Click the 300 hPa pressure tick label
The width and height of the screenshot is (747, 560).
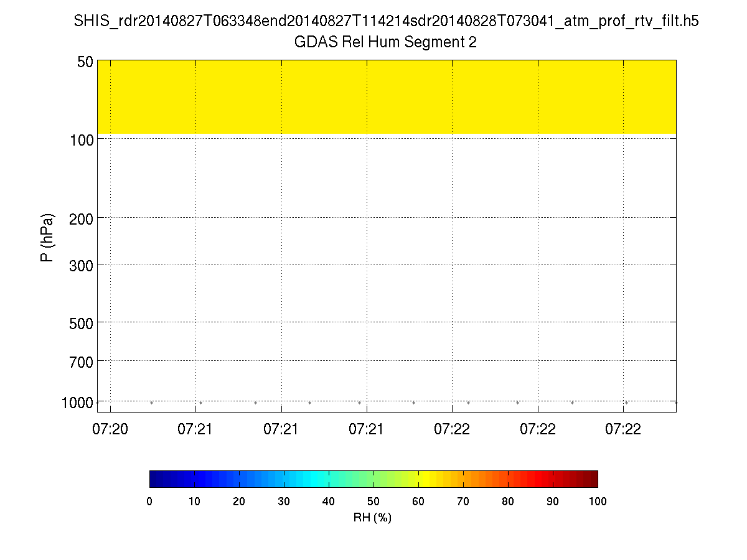click(x=81, y=265)
